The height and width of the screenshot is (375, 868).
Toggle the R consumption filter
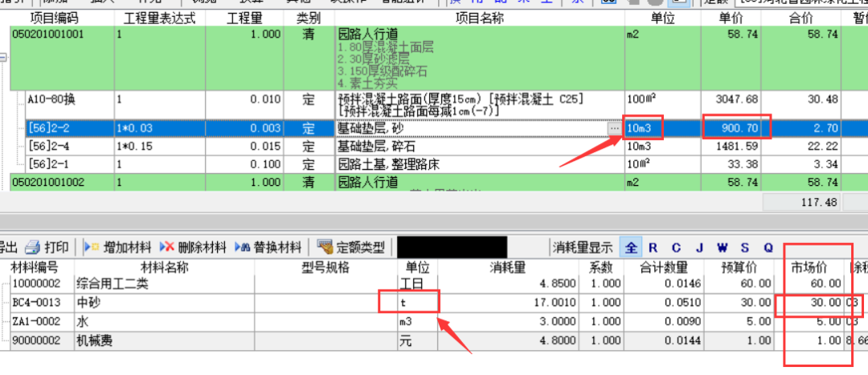[653, 247]
